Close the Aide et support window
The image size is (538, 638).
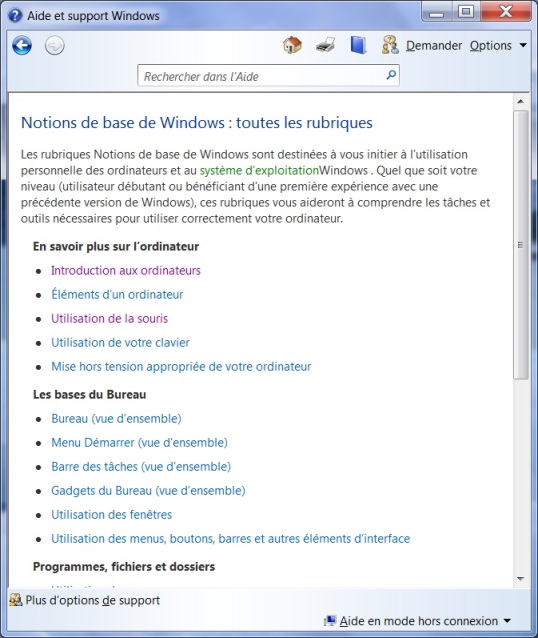[505, 11]
